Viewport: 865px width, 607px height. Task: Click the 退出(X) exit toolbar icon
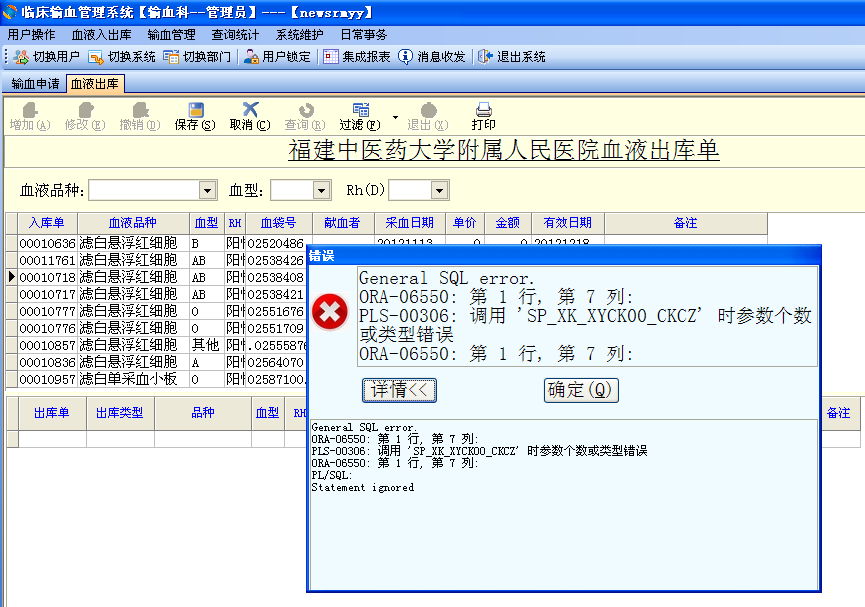(x=428, y=109)
